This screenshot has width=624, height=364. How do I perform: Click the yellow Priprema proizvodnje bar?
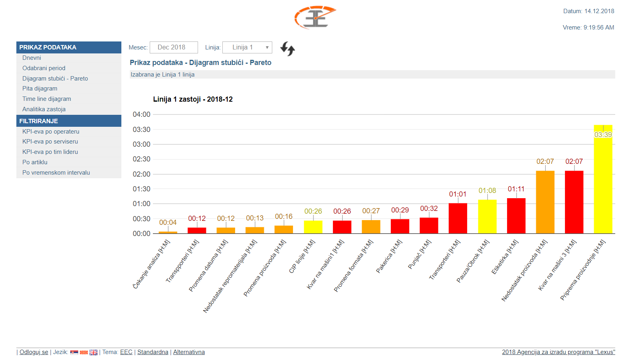point(603,183)
